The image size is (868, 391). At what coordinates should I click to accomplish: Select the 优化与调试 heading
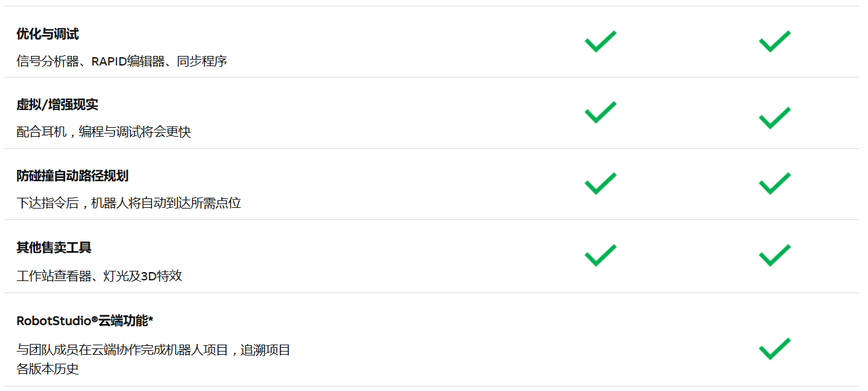[48, 34]
